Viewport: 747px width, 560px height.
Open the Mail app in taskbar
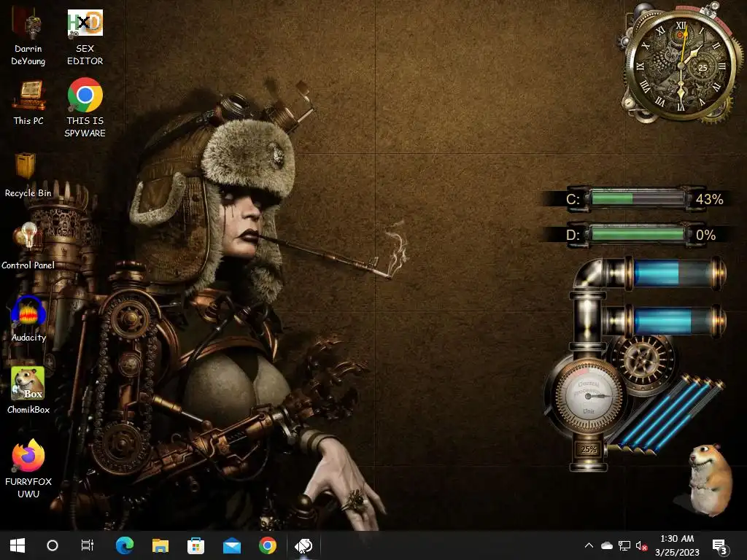tap(231, 545)
